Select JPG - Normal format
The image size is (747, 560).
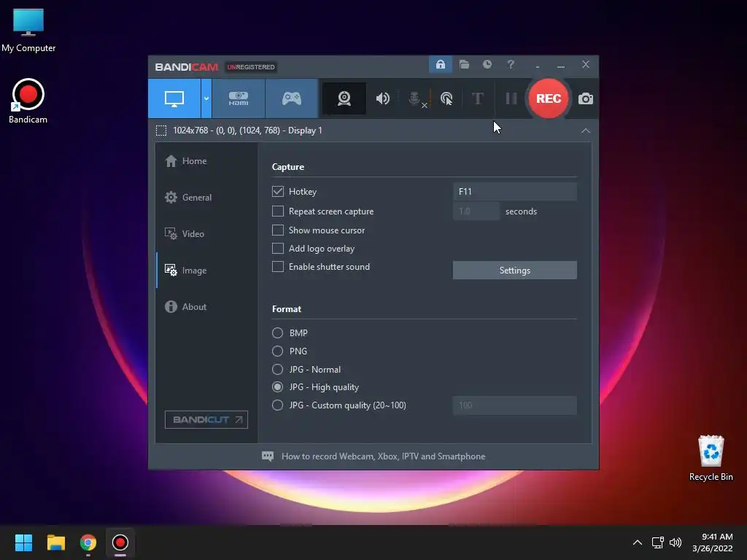[277, 369]
